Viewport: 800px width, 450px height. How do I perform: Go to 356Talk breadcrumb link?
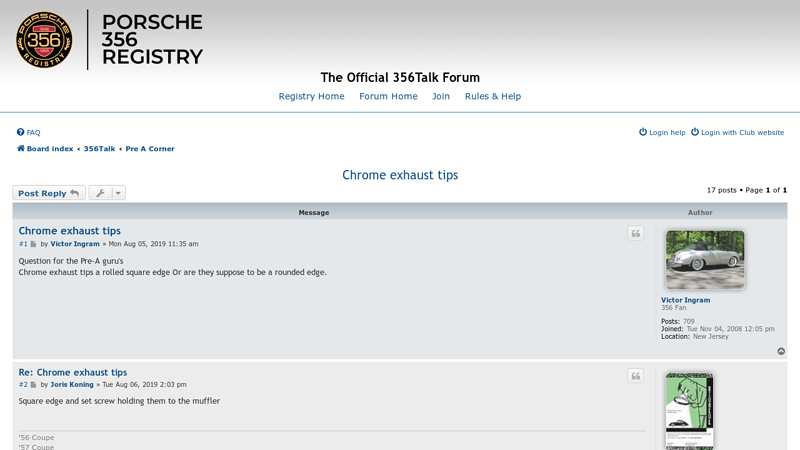click(99, 149)
